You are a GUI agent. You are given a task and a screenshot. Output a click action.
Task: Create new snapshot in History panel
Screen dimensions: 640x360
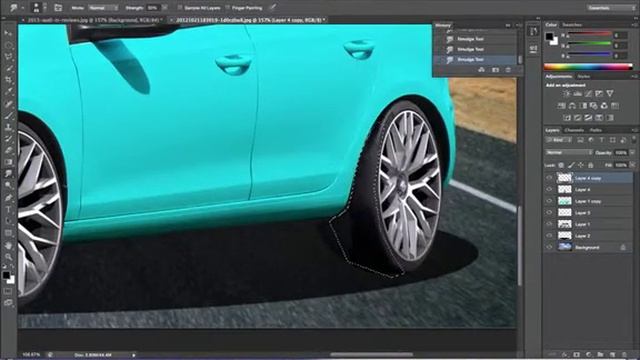(x=495, y=70)
